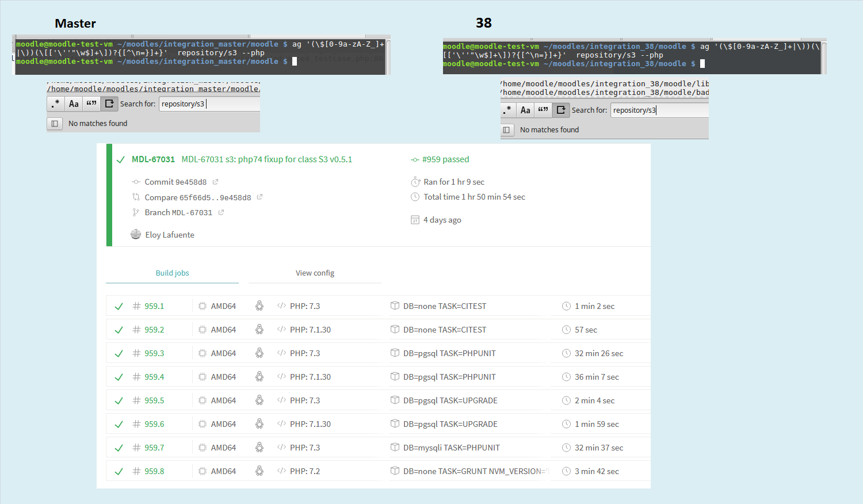Toggle regex search in Master search bar
This screenshot has width=863, height=504.
pos(55,104)
